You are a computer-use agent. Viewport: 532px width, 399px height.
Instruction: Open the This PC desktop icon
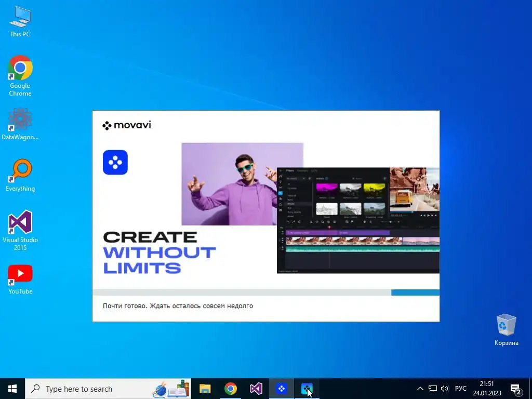tap(20, 22)
